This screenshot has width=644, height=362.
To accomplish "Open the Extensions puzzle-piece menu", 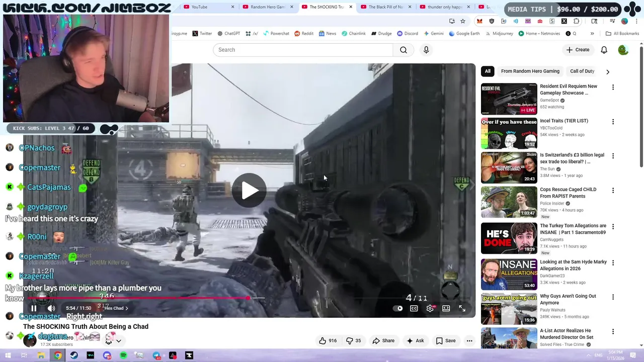I will coord(577,21).
